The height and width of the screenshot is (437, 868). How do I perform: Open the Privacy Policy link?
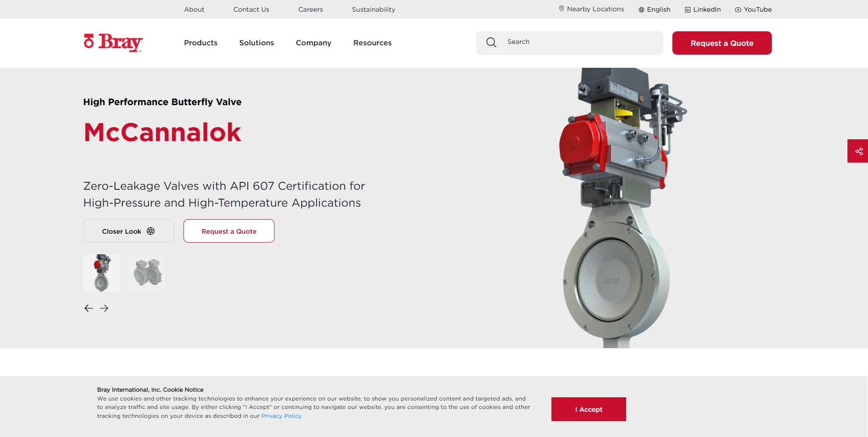click(x=282, y=416)
